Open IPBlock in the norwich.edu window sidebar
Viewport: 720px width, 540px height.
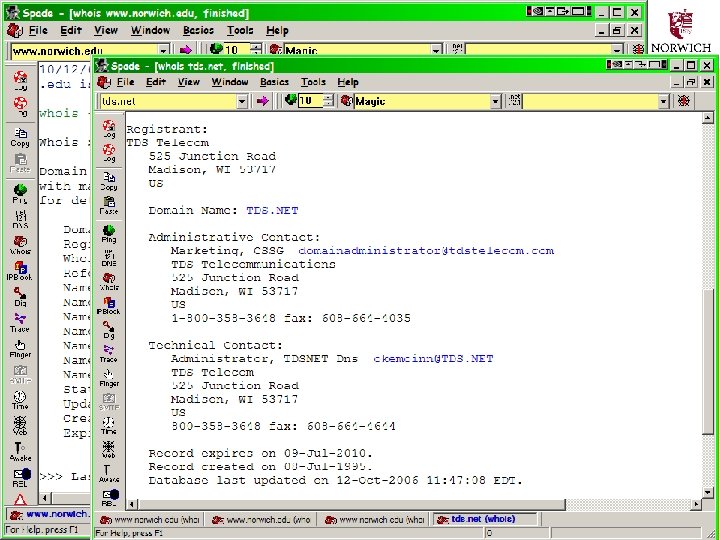(20, 271)
